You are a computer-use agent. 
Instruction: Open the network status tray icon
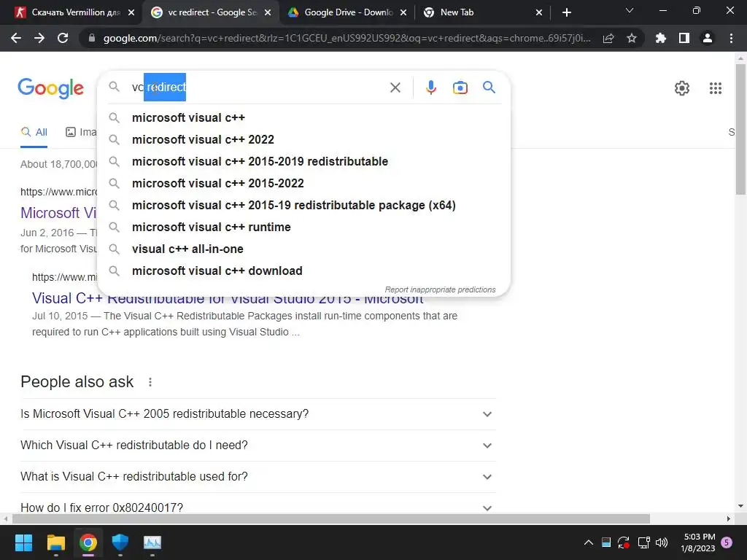tap(643, 542)
